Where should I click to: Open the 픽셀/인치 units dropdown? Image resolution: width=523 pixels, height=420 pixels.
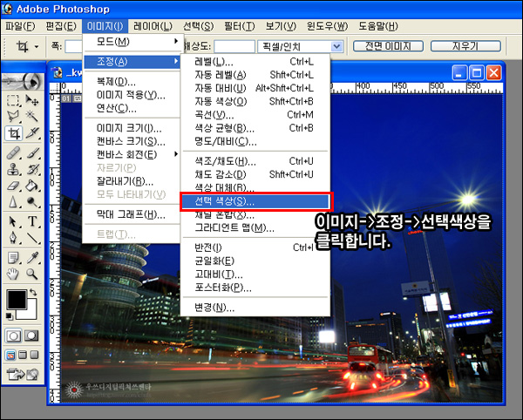[336, 46]
